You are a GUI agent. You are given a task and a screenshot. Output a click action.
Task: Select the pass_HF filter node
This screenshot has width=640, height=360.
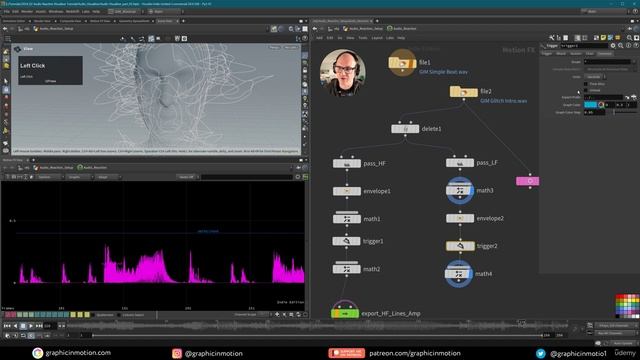pos(347,164)
